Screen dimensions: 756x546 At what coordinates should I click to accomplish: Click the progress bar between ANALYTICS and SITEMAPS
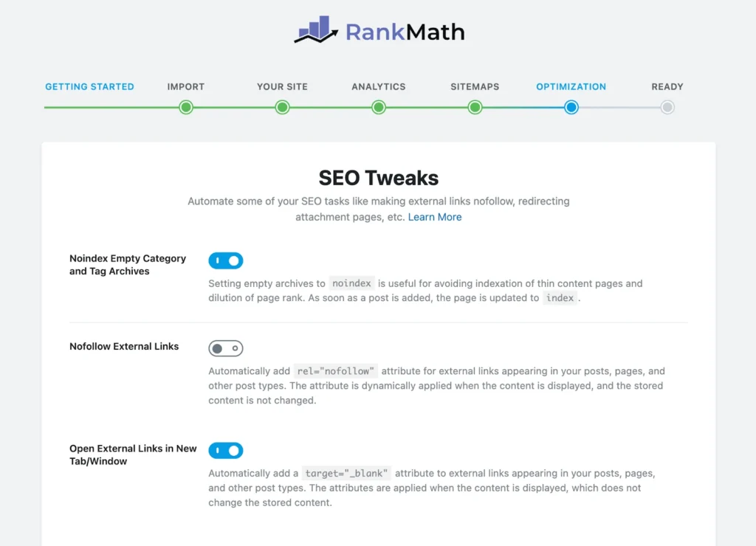pyautogui.click(x=427, y=107)
